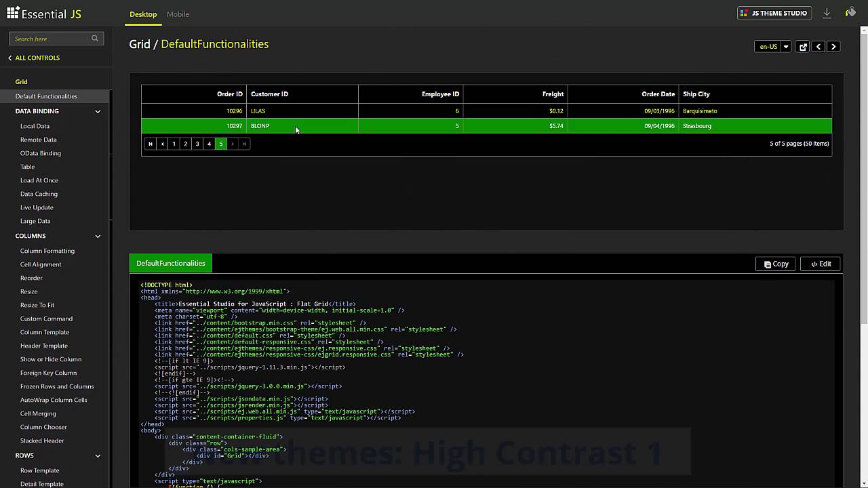
Task: Open the Large Data sample
Action: click(35, 221)
